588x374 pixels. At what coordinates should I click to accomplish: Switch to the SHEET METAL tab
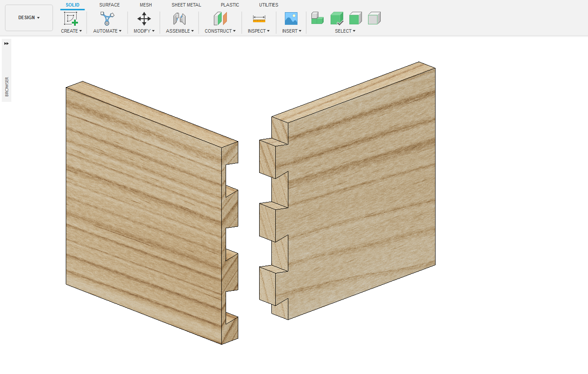(x=186, y=5)
